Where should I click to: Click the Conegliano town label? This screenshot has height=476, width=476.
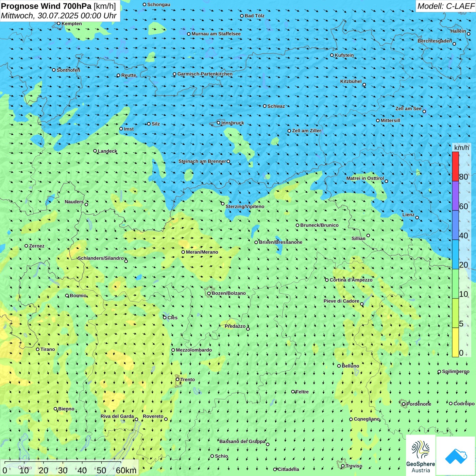pos(367,419)
